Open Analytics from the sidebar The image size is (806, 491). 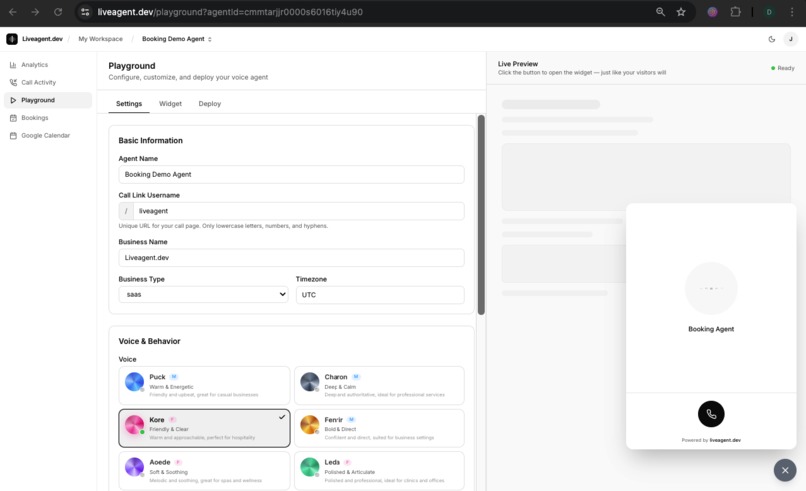(48, 65)
